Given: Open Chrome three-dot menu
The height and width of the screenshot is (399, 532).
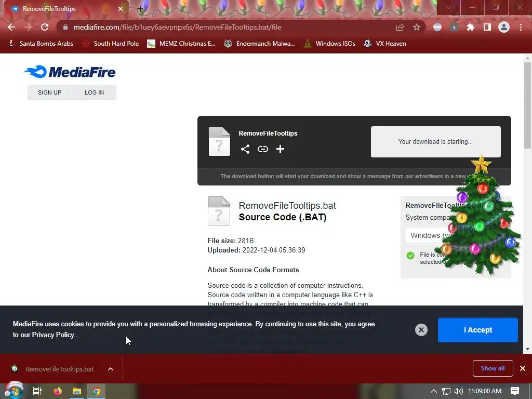Looking at the screenshot, I should (521, 27).
